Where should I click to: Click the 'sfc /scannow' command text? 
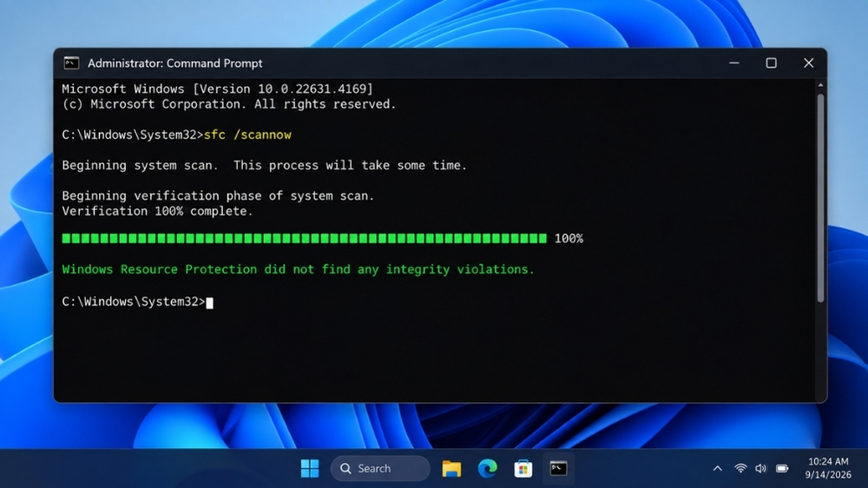pos(247,135)
